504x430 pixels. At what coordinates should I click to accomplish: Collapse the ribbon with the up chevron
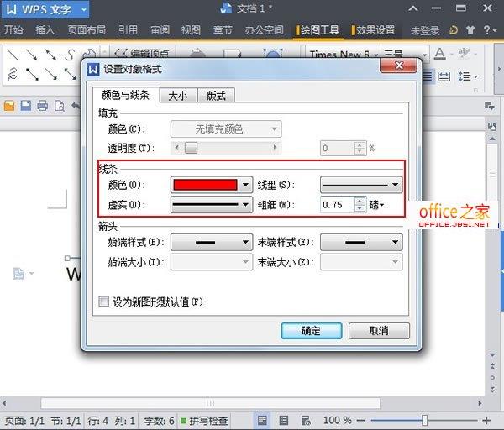click(413, 8)
